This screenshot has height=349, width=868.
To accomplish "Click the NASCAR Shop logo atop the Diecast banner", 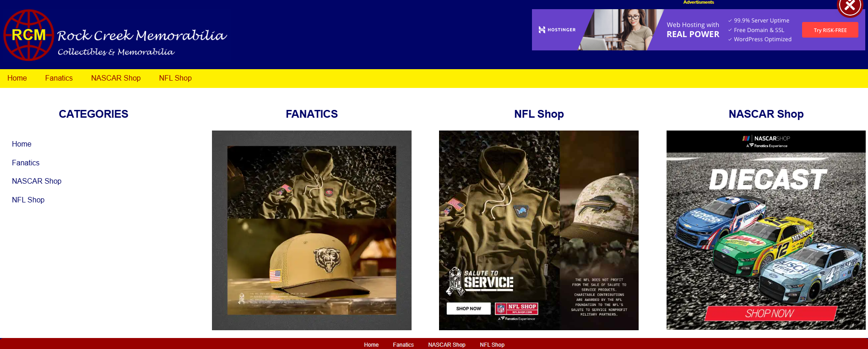I will [766, 142].
